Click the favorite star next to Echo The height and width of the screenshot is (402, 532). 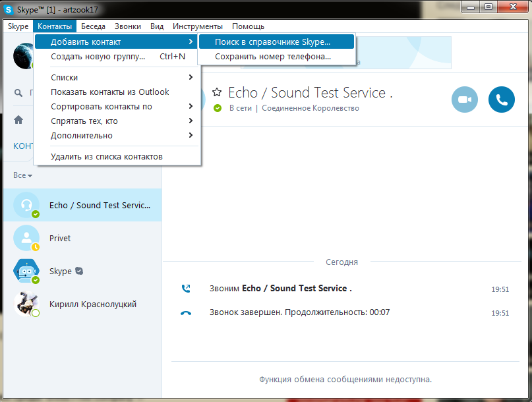click(217, 92)
